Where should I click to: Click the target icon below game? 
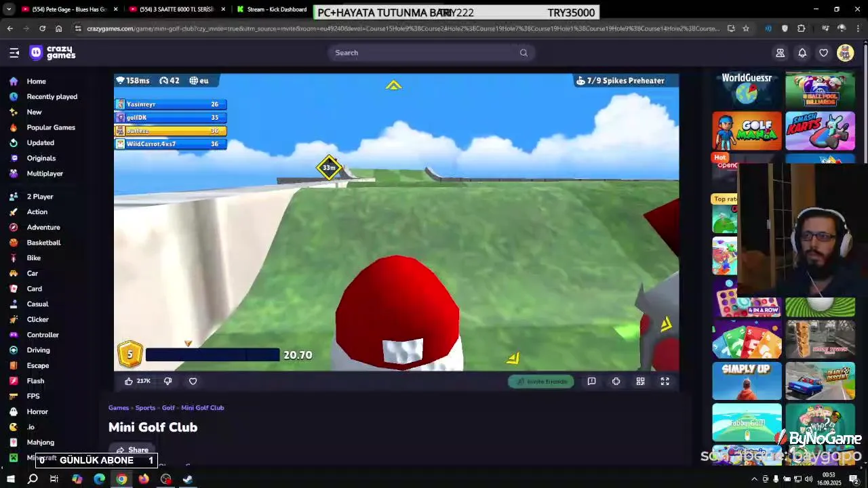pos(616,382)
